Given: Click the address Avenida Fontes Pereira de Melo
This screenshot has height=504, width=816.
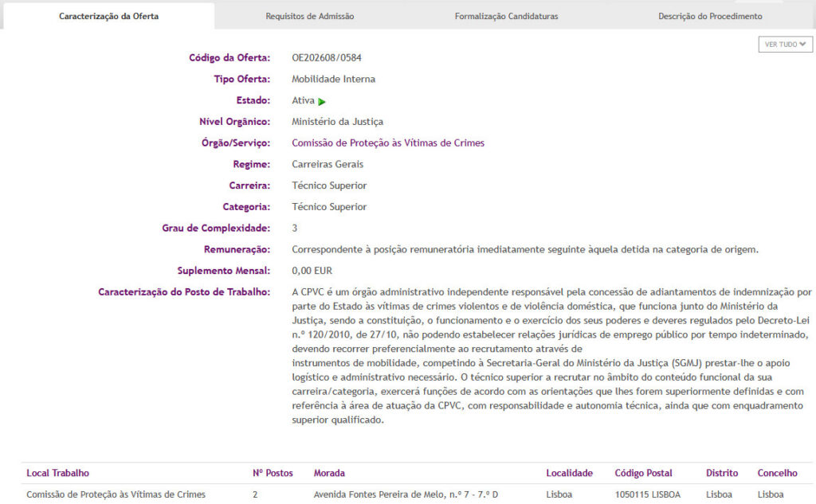Looking at the screenshot, I should click(x=406, y=494).
